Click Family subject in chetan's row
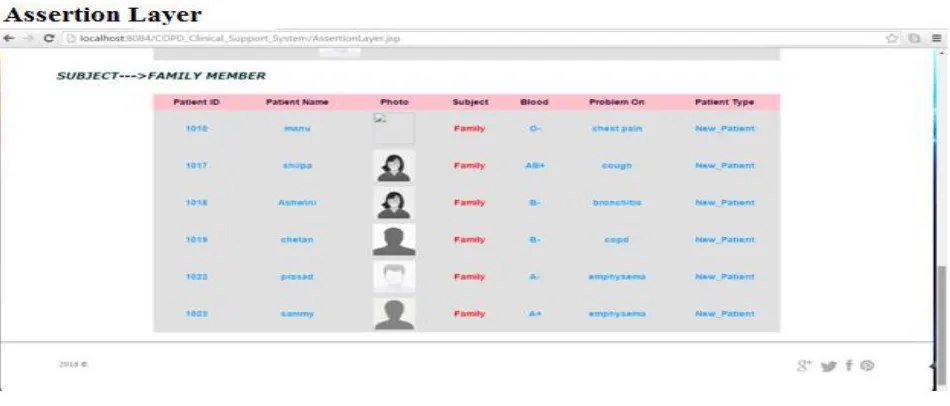Screen dimensions: 950x406 (x=470, y=239)
